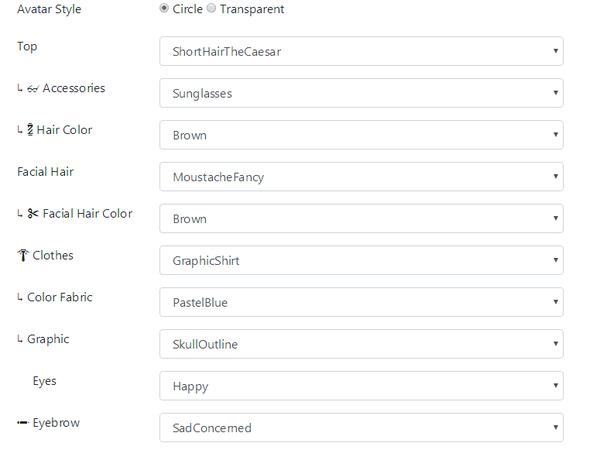Expand the Graphic dropdown showing SkullOutline

click(361, 344)
